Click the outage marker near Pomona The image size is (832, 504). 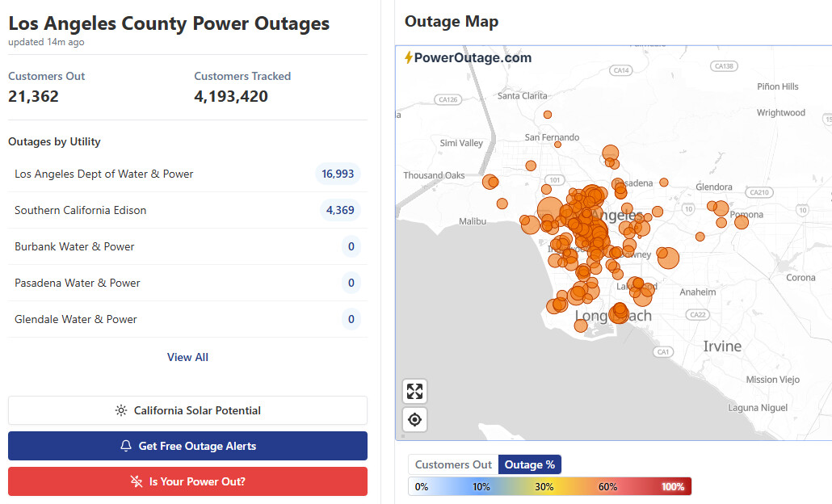pyautogui.click(x=742, y=222)
